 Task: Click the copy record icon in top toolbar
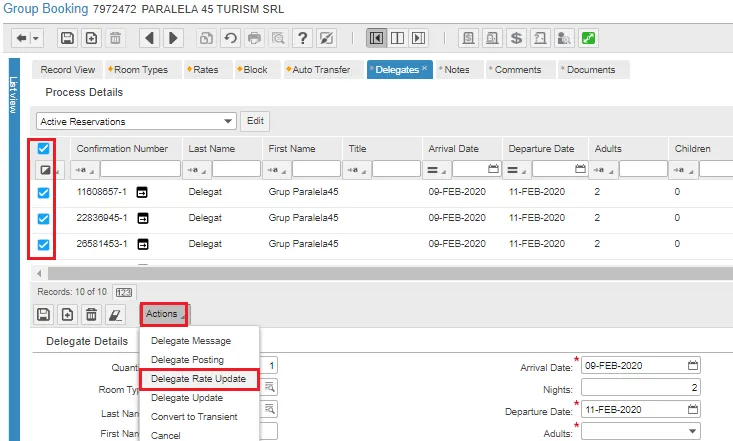point(207,38)
